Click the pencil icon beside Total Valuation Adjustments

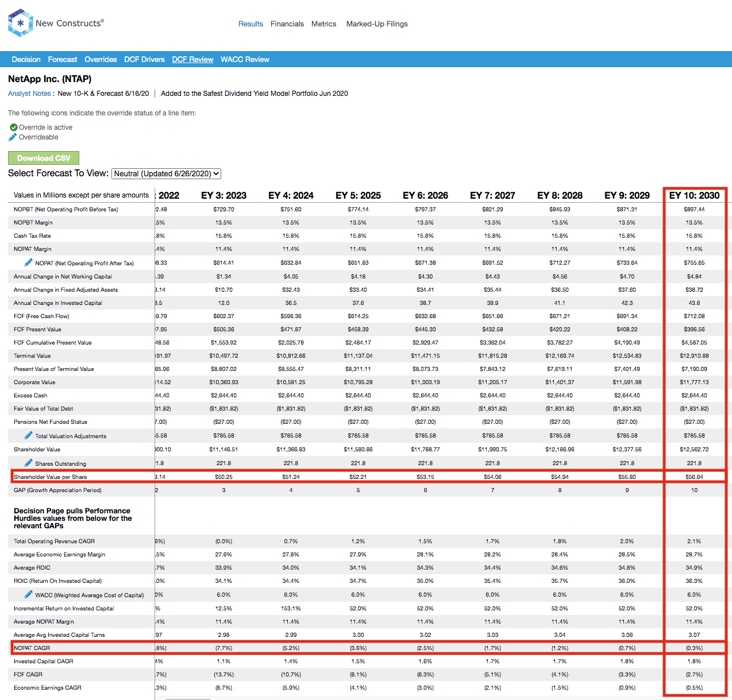(28, 435)
